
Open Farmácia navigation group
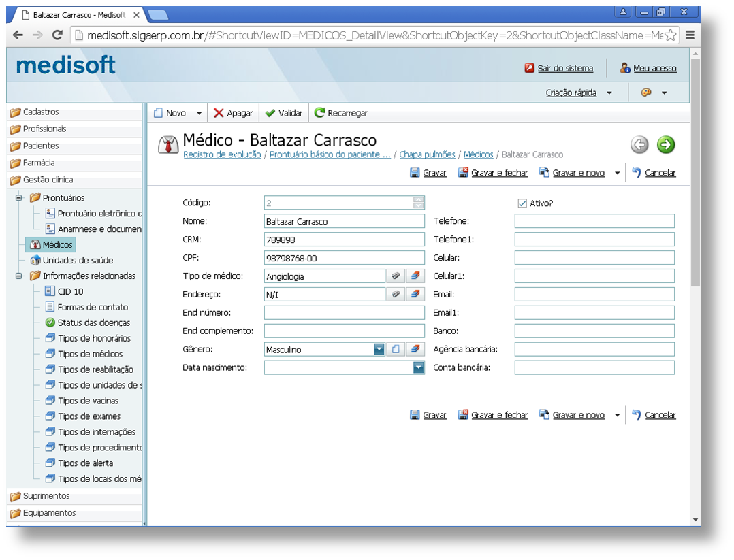pos(75,163)
